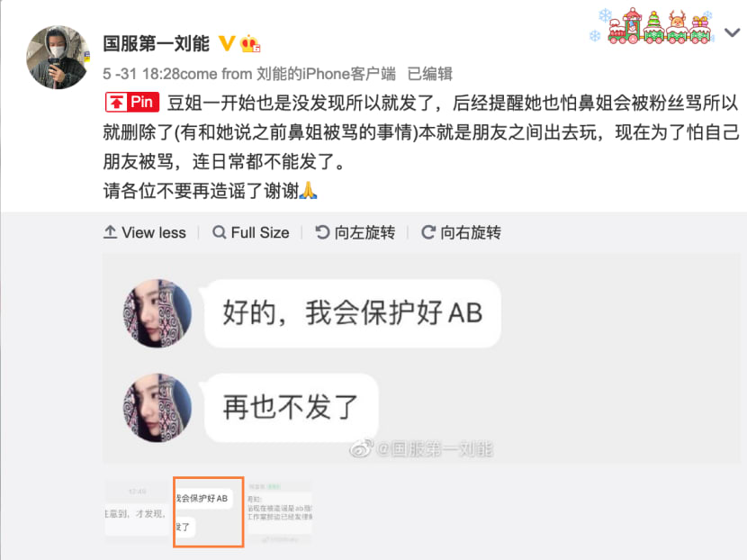Viewport: 747px width, 560px height.
Task: Click the 已编辑 edited label
Action: 430,74
